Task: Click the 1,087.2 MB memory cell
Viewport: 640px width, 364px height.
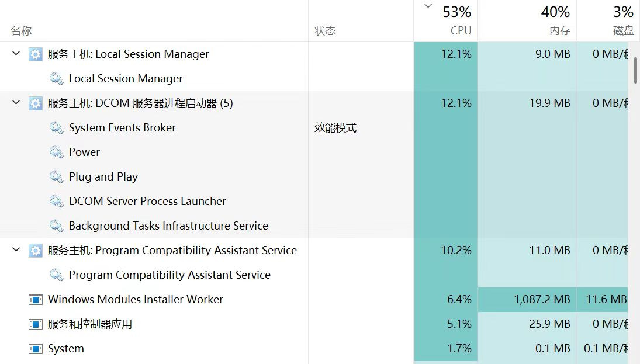Action: tap(542, 300)
